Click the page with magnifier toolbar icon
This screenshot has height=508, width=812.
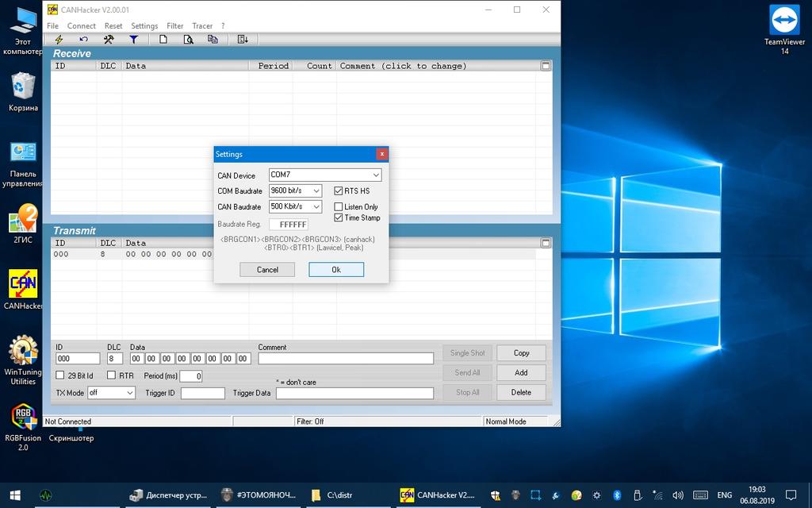point(189,39)
